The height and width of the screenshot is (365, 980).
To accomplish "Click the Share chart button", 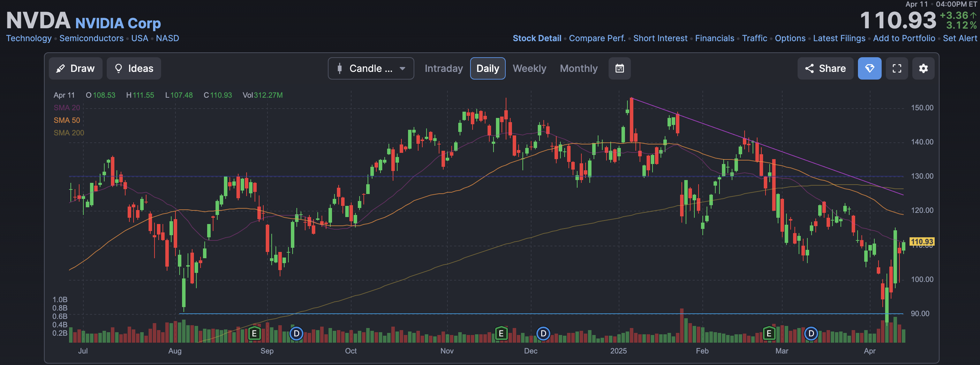I will click(x=825, y=68).
